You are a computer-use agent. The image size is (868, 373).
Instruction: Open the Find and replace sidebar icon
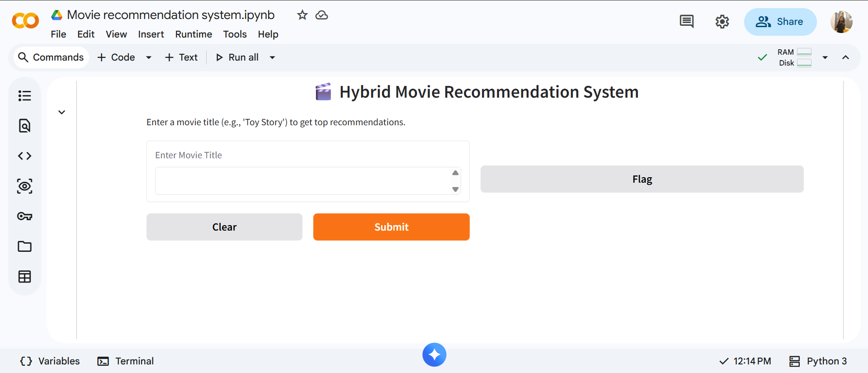coord(24,126)
